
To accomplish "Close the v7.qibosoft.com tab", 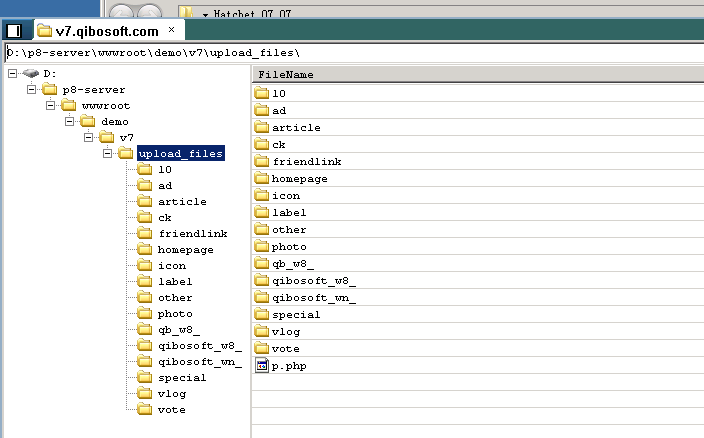I will 171,30.
